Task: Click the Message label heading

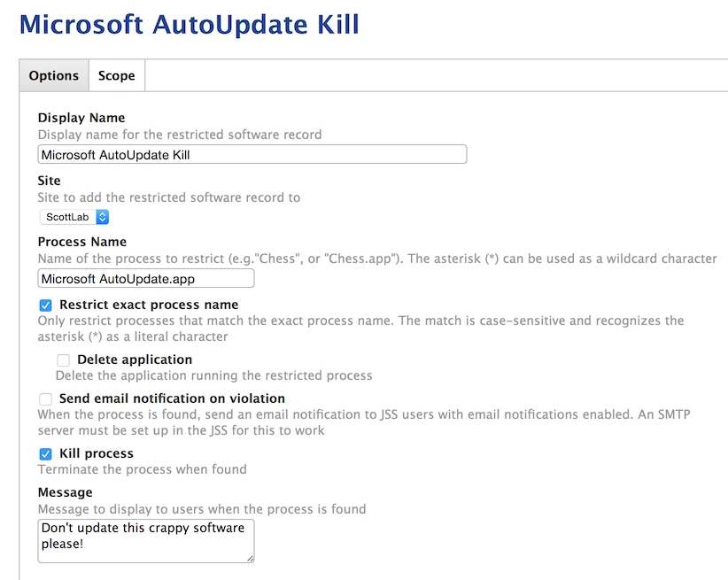Action: [x=66, y=492]
